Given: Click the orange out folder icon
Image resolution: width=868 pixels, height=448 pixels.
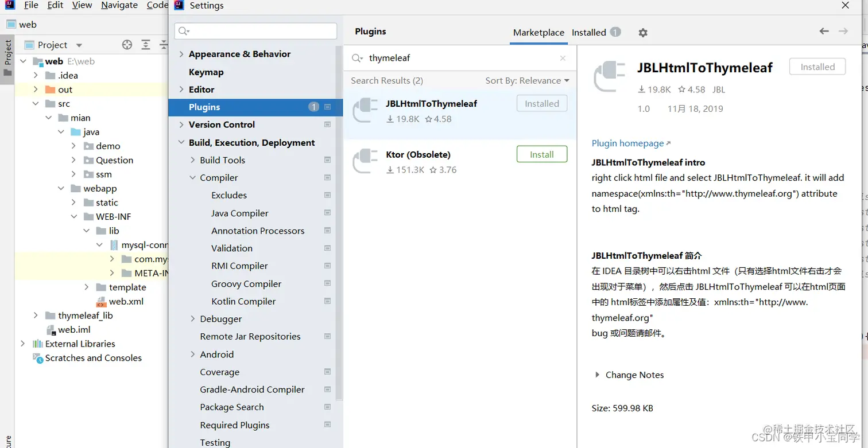Looking at the screenshot, I should [x=50, y=89].
